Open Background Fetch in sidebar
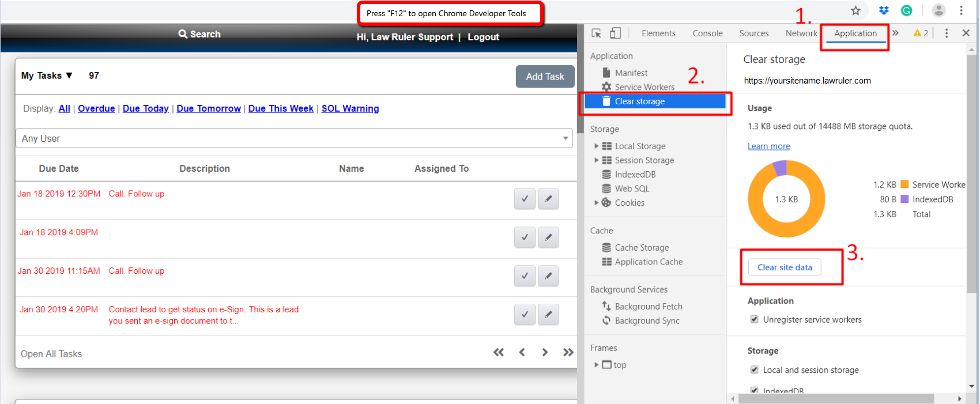The height and width of the screenshot is (404, 980). point(649,307)
